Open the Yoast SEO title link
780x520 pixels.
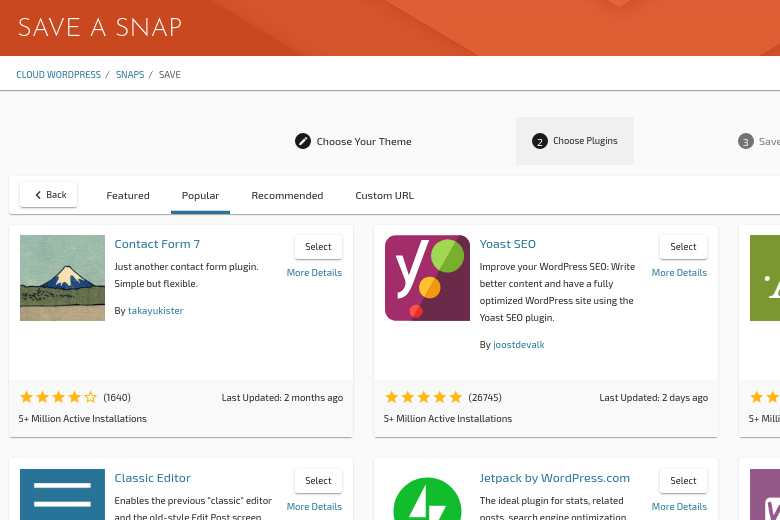(507, 244)
